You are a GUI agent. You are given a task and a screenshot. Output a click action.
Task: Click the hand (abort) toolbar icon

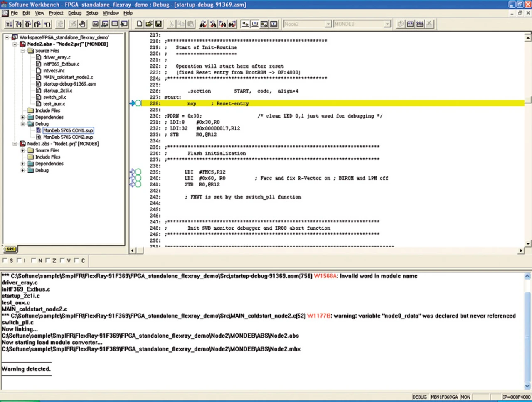click(82, 24)
